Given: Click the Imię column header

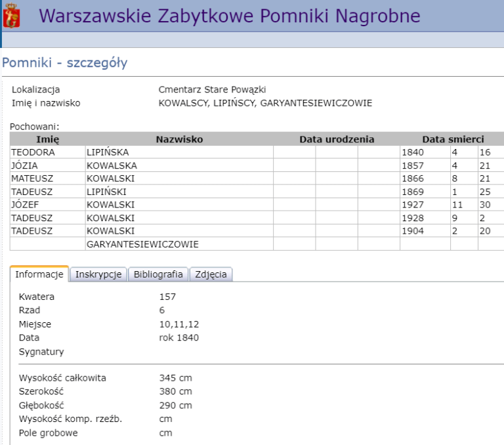Looking at the screenshot, I should coord(47,139).
